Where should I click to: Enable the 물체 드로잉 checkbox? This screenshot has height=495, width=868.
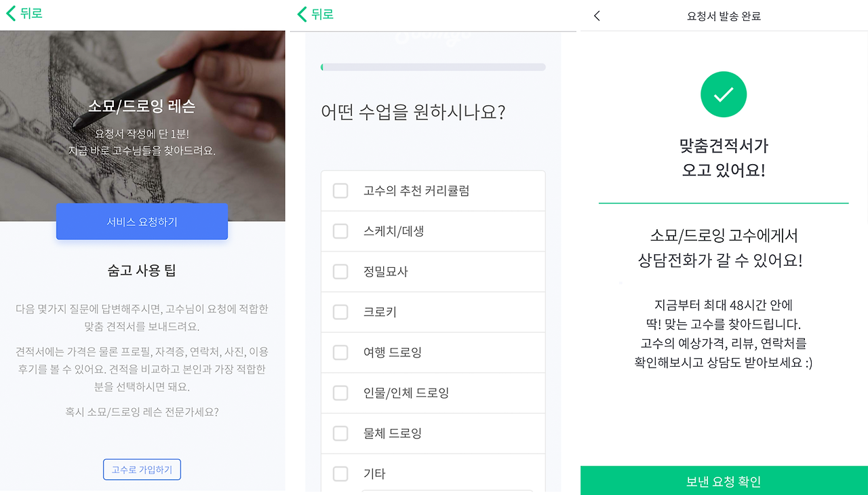tap(340, 433)
